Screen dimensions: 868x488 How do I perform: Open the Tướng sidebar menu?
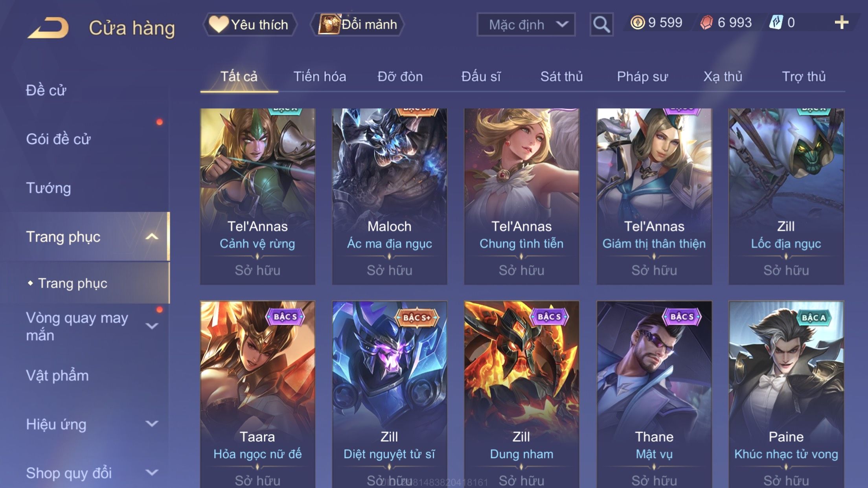pyautogui.click(x=48, y=188)
